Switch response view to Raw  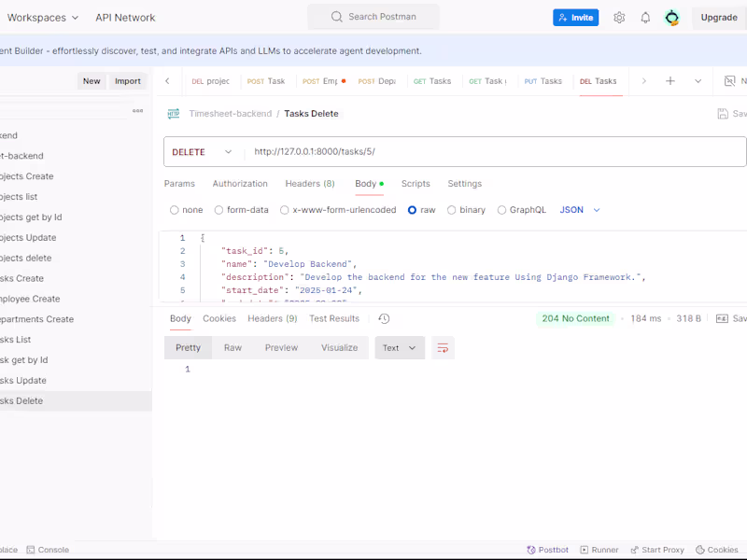click(233, 348)
